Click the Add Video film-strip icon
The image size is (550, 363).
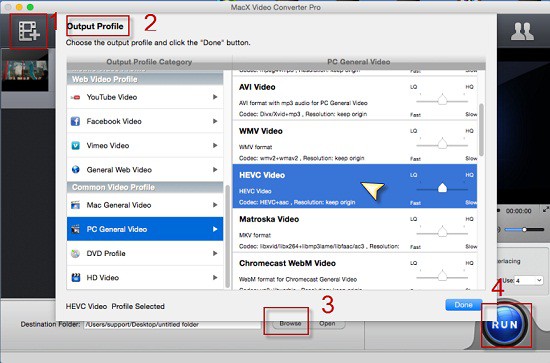point(29,31)
